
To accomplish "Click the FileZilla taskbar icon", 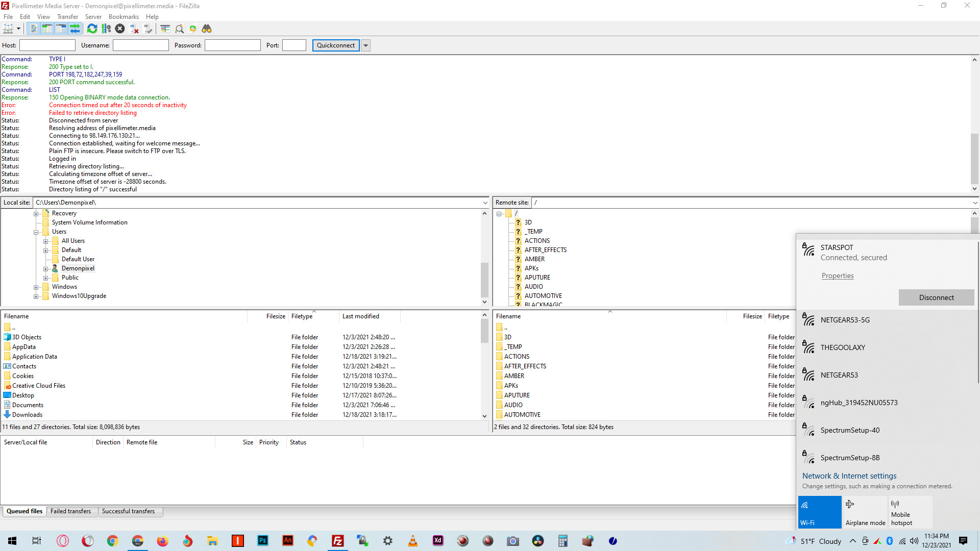I will coord(337,541).
